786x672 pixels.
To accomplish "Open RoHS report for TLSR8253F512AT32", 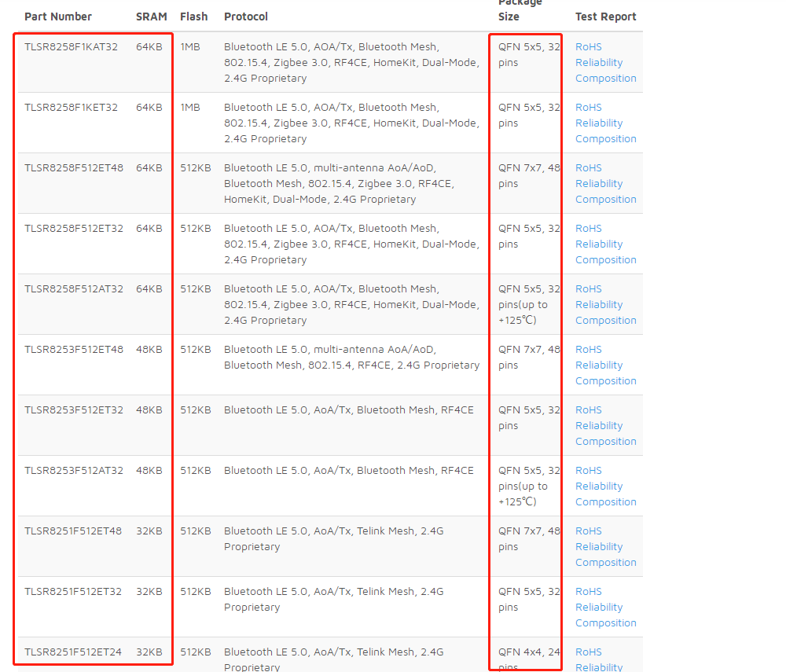I will pos(588,471).
